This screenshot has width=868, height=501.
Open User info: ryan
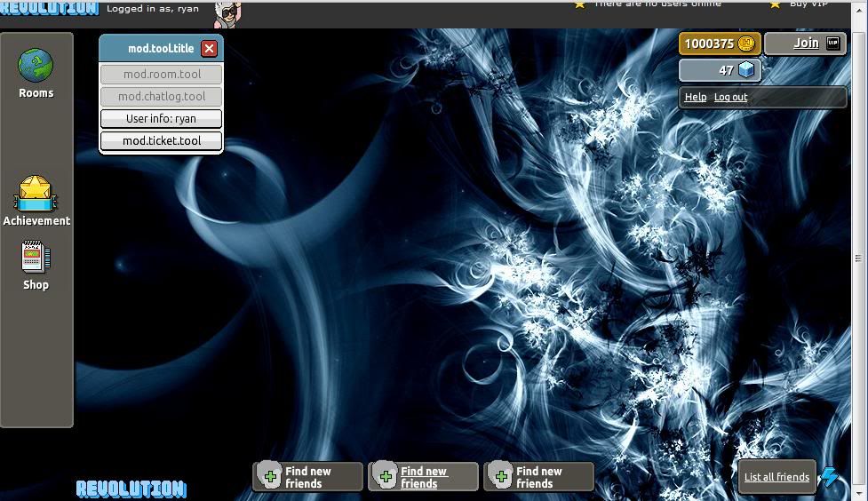[161, 119]
